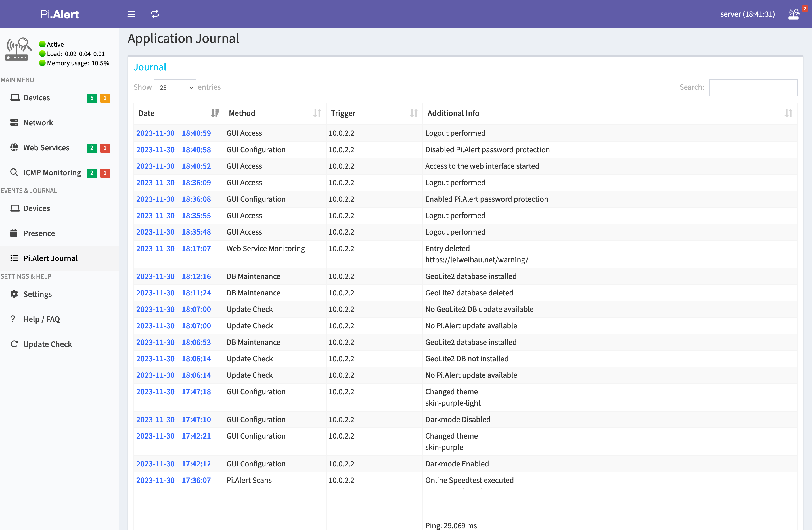Image resolution: width=812 pixels, height=530 pixels.
Task: Open Web Services page in sidebar
Action: pyautogui.click(x=46, y=147)
